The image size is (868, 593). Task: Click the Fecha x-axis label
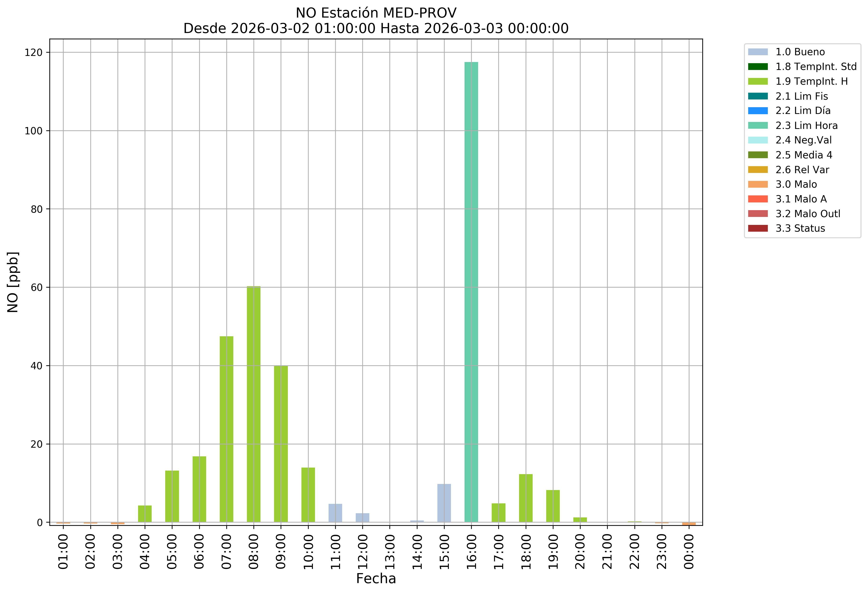tap(376, 578)
